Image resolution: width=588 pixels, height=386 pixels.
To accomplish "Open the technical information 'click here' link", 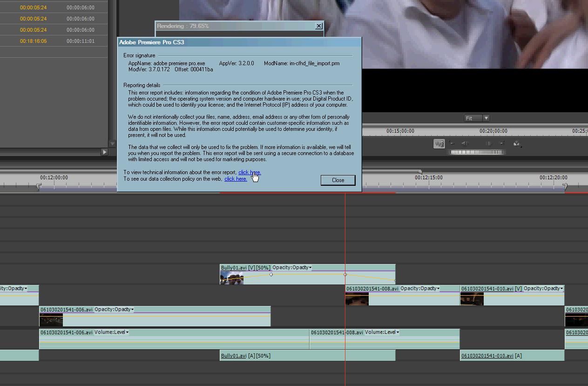I will pyautogui.click(x=249, y=172).
